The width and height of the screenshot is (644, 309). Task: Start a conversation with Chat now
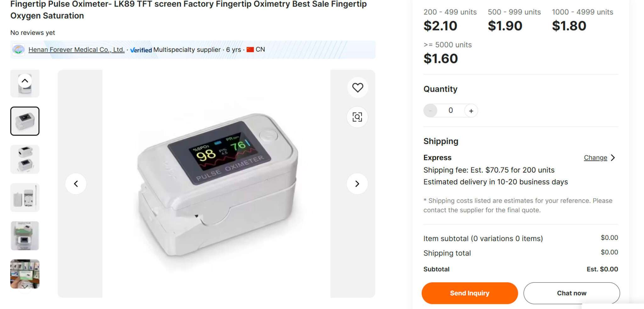[x=571, y=293]
